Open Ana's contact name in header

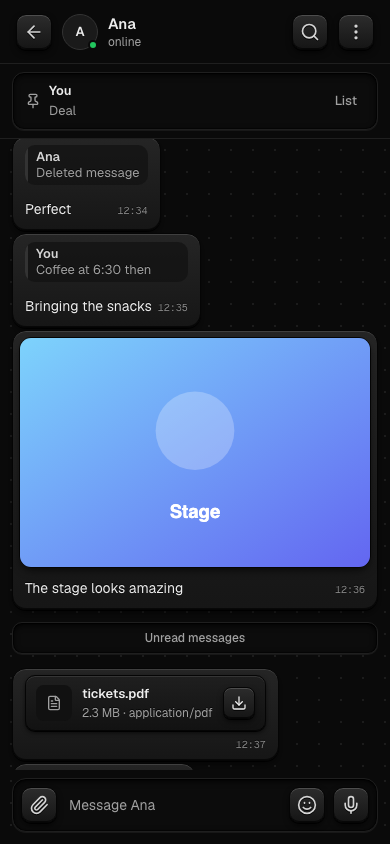click(x=122, y=24)
